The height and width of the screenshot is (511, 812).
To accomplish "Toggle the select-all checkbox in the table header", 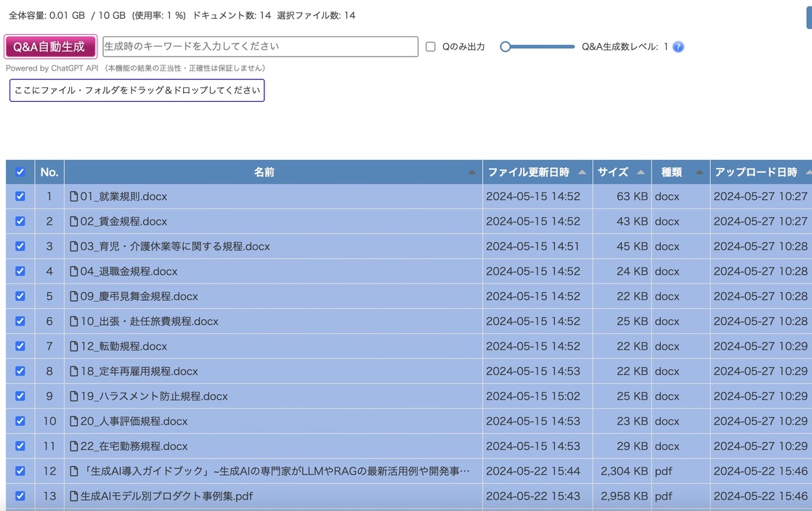I will click(x=20, y=172).
